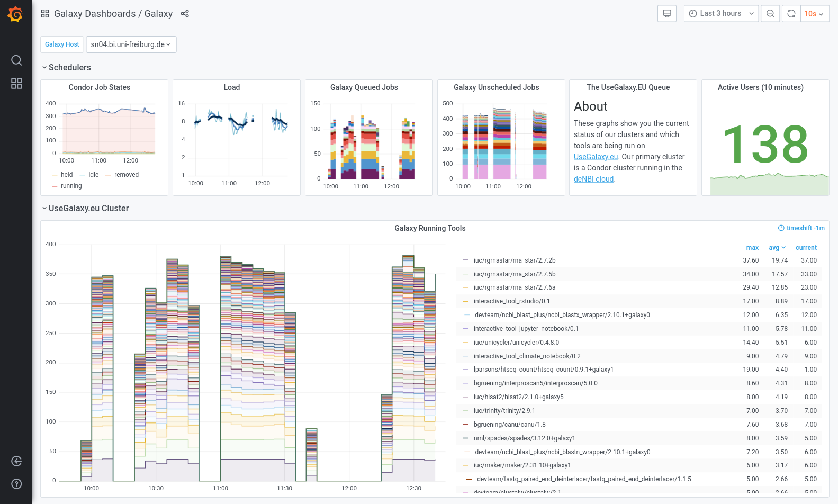The image size is (838, 504).
Task: Open the 10s refresh interval dropdown
Action: coord(814,14)
